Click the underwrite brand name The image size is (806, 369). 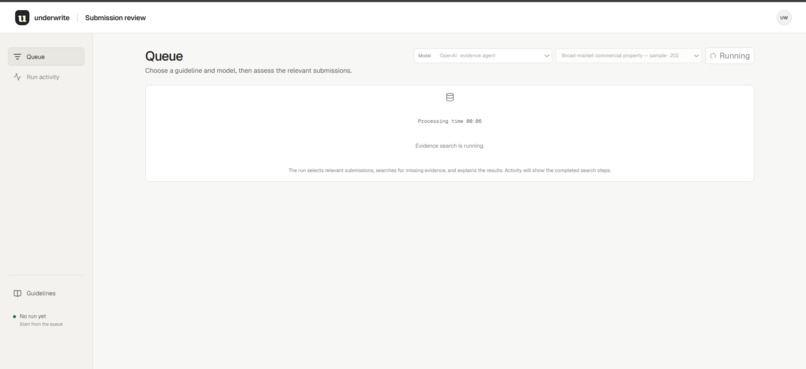coord(52,18)
